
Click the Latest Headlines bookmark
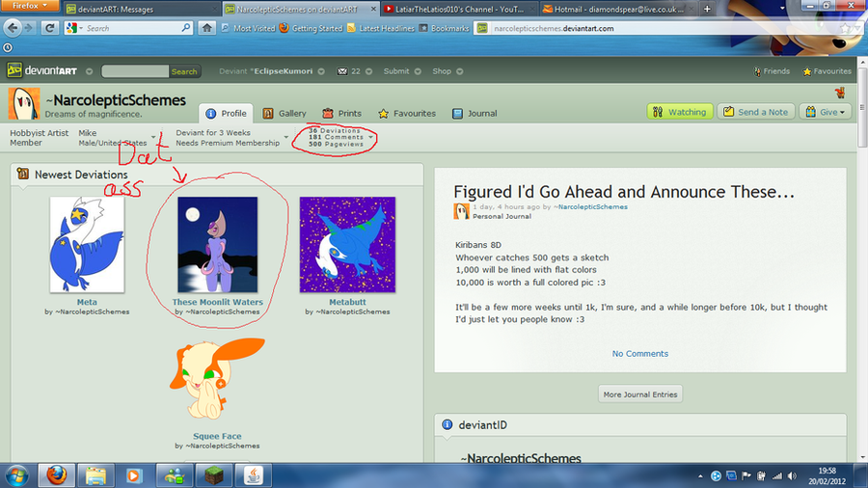pos(381,28)
